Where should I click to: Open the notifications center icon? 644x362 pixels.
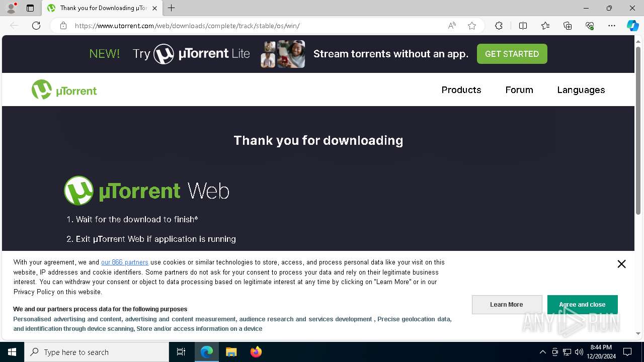627,352
